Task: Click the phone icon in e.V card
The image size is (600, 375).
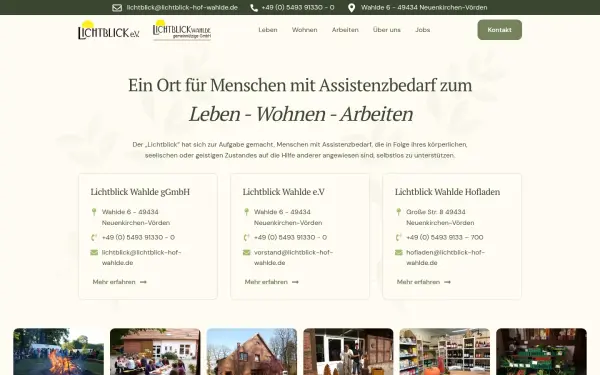Action: (246, 238)
